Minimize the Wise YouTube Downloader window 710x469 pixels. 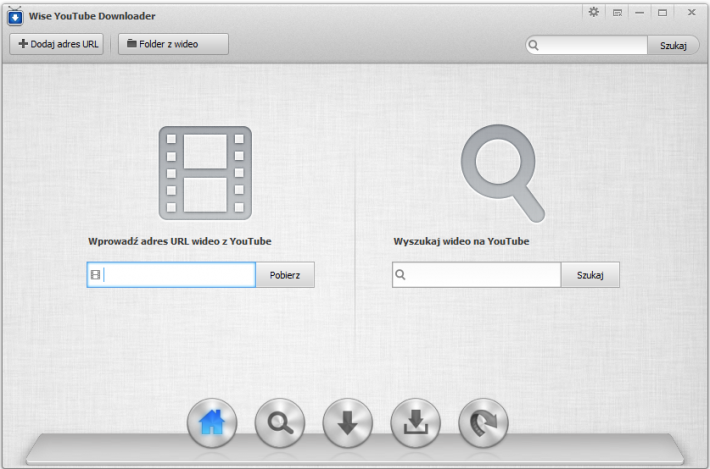point(639,13)
